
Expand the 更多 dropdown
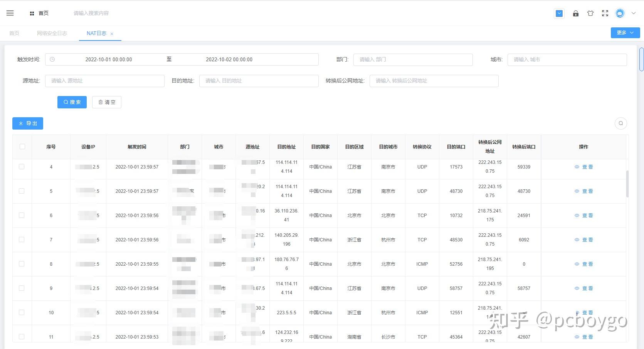click(x=625, y=33)
